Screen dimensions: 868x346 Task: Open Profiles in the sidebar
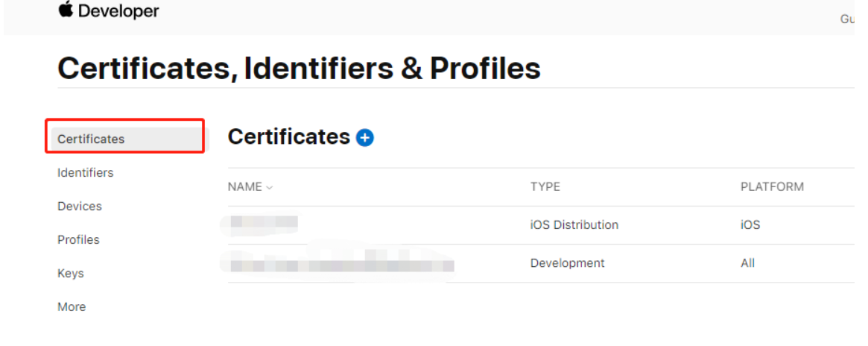pyautogui.click(x=78, y=239)
